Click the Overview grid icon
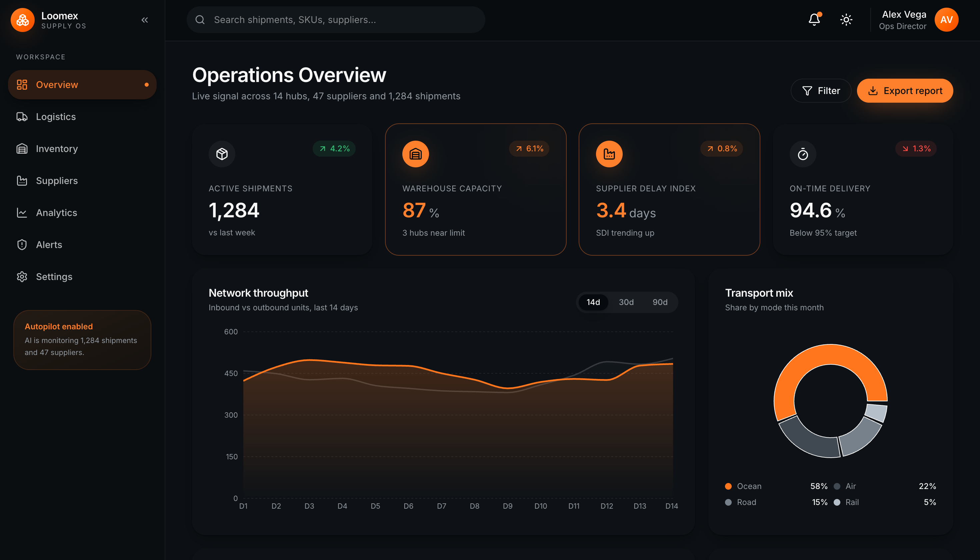The width and height of the screenshot is (980, 560). pyautogui.click(x=22, y=85)
